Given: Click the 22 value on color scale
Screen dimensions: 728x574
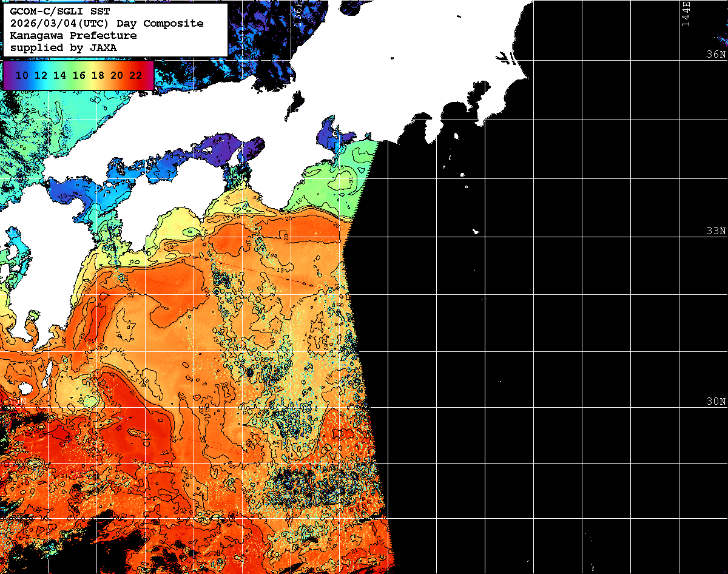Looking at the screenshot, I should tap(135, 75).
